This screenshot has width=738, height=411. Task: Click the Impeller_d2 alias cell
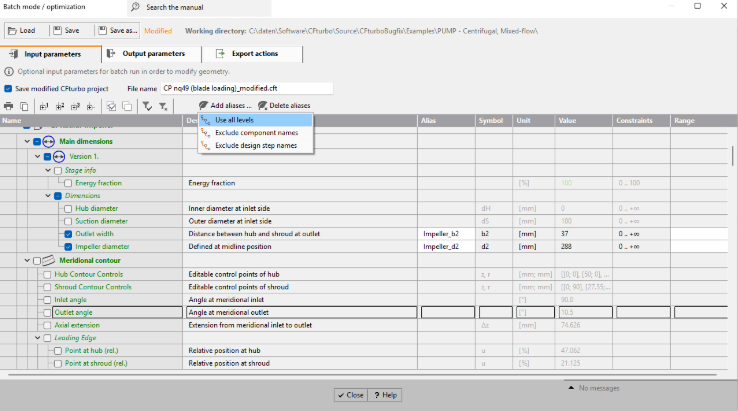click(446, 247)
